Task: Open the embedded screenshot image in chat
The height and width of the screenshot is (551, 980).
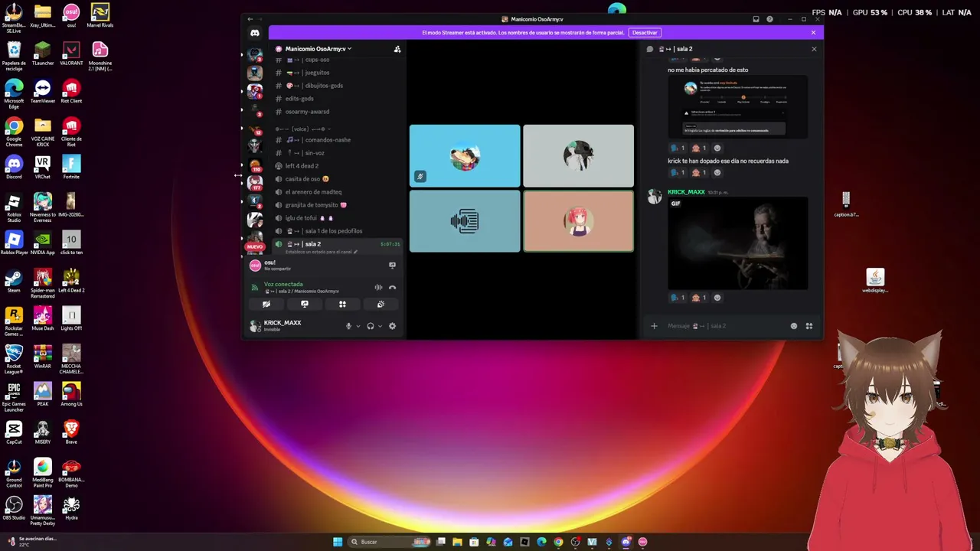Action: coord(738,107)
